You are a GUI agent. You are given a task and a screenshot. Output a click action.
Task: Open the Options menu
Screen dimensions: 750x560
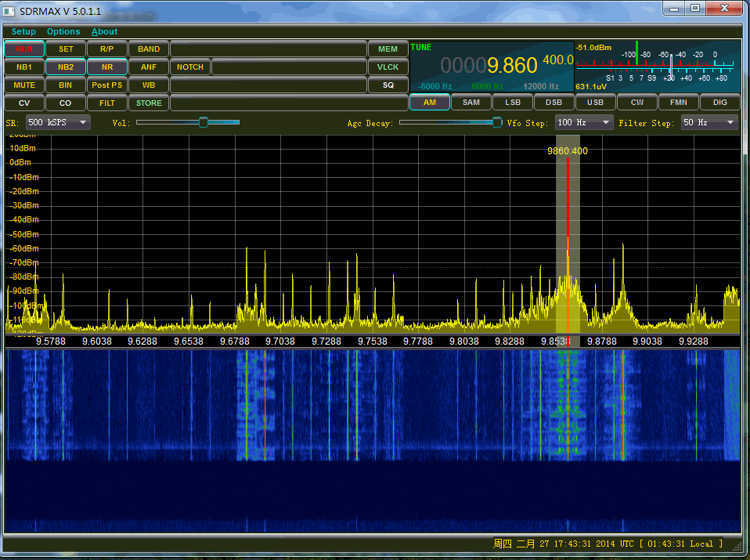63,31
